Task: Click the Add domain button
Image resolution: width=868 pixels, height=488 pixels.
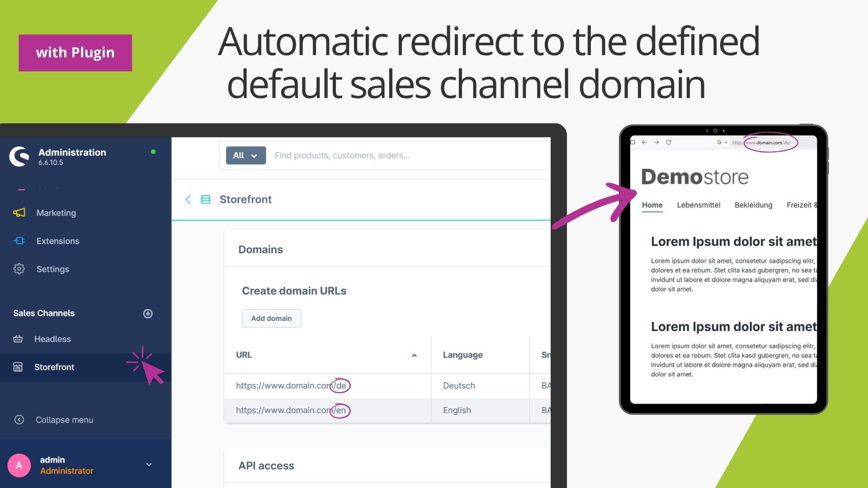Action: pyautogui.click(x=271, y=318)
